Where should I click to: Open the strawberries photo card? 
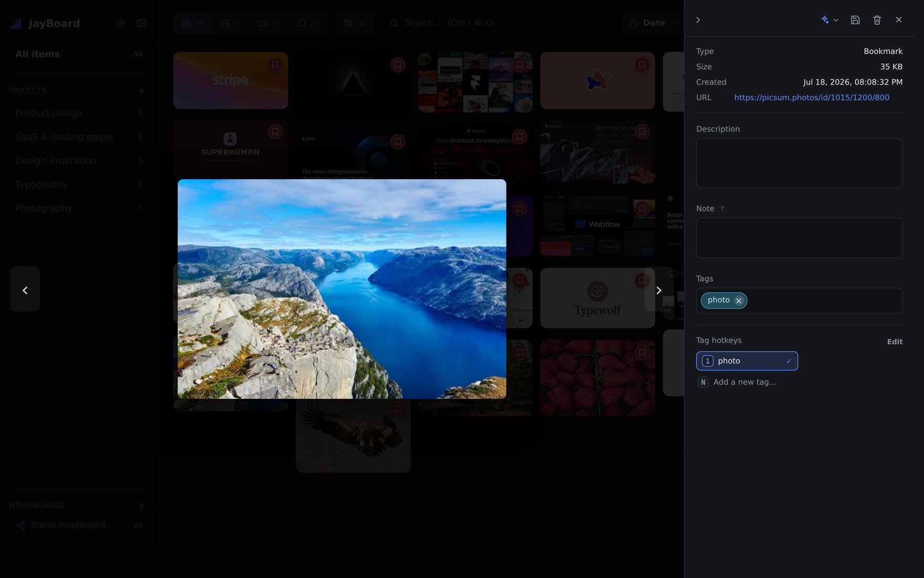[597, 377]
